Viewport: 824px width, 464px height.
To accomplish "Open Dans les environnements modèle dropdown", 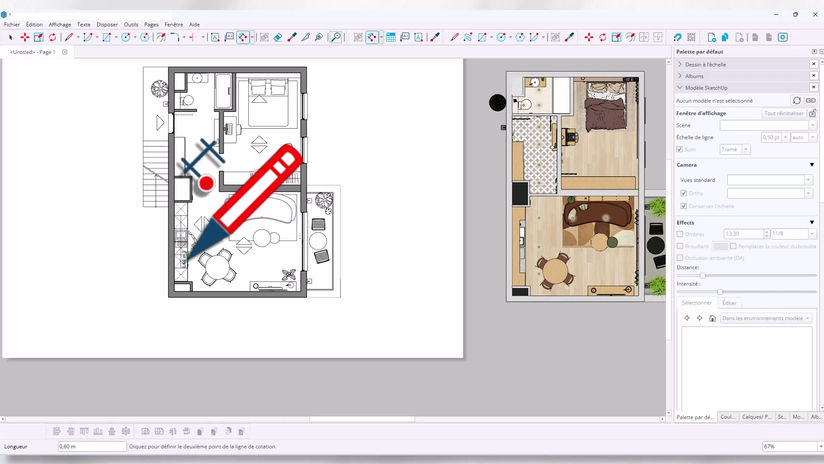I will click(x=765, y=318).
